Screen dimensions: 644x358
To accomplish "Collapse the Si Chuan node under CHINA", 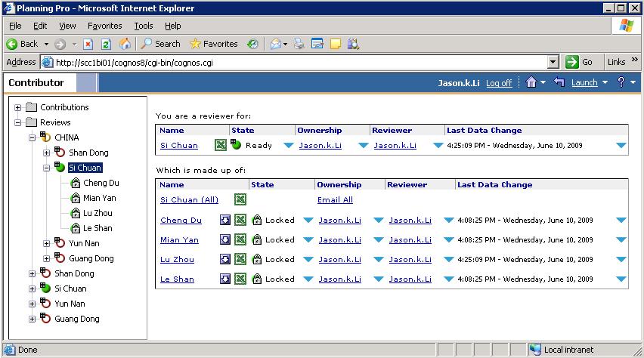I will (x=47, y=168).
